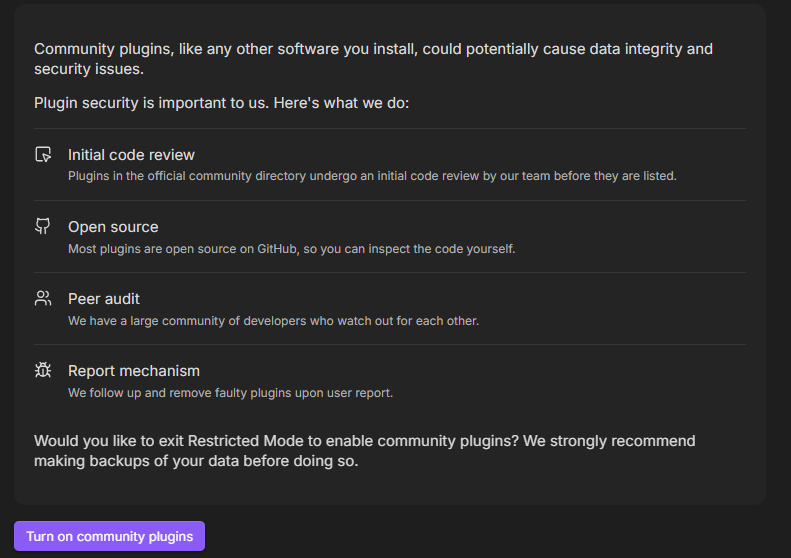
Task: Click "Plugin security is important to us" sentence
Action: coord(221,103)
